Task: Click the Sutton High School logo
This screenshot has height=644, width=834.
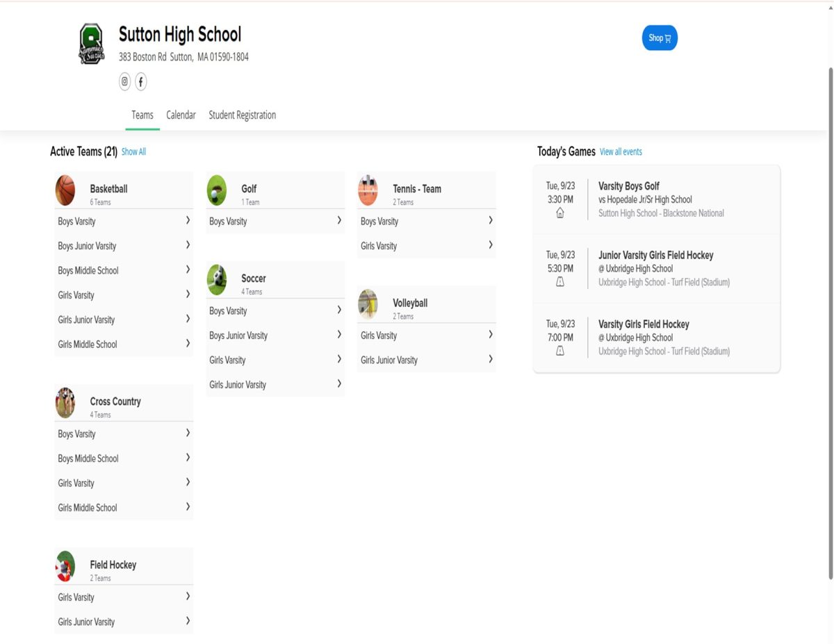Action: click(x=91, y=44)
